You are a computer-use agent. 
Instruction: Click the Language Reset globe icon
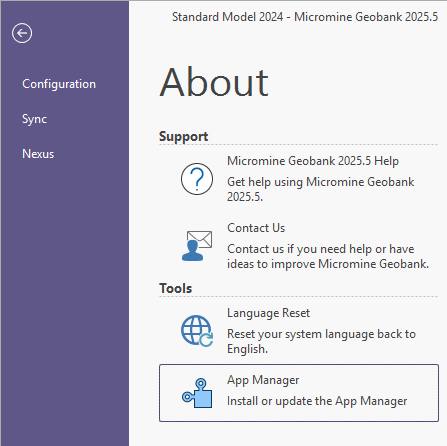pyautogui.click(x=197, y=331)
